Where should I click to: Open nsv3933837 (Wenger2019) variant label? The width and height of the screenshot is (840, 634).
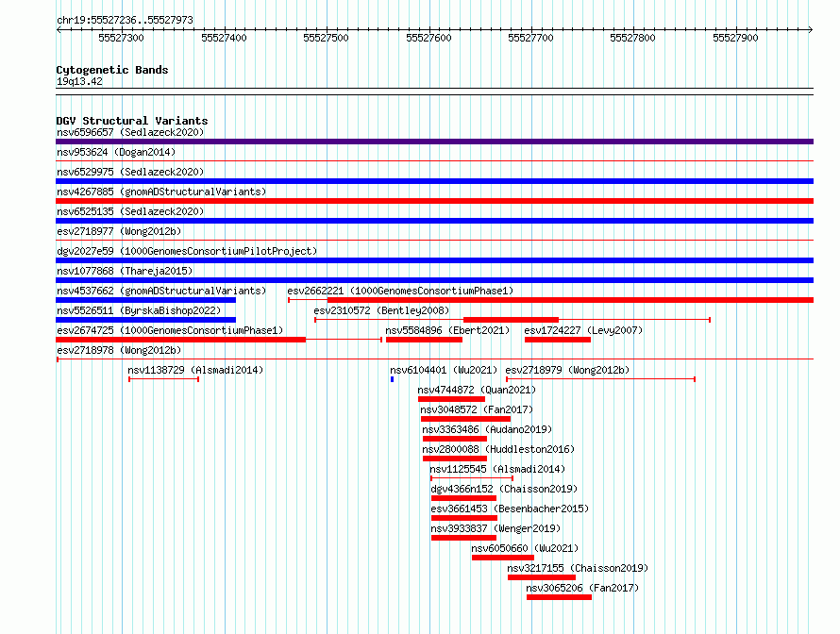(496, 528)
